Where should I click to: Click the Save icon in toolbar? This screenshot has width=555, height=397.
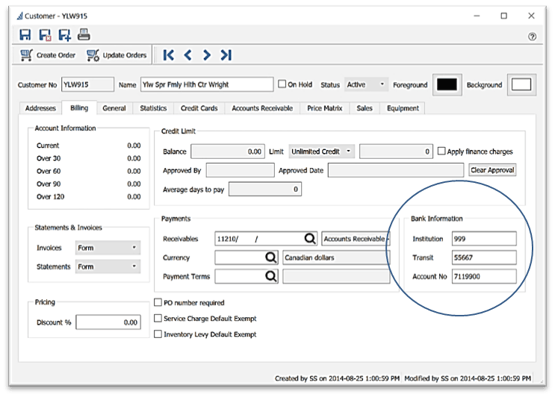click(x=25, y=35)
